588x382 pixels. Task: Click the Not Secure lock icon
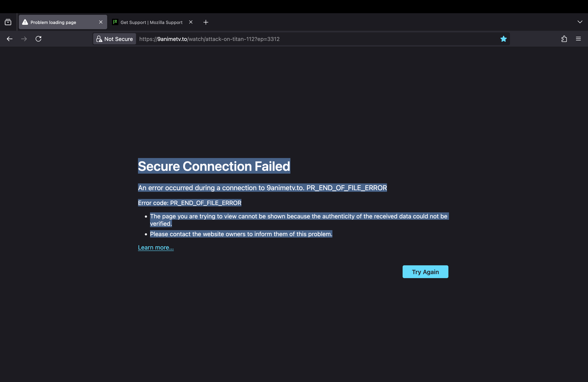[x=99, y=39]
